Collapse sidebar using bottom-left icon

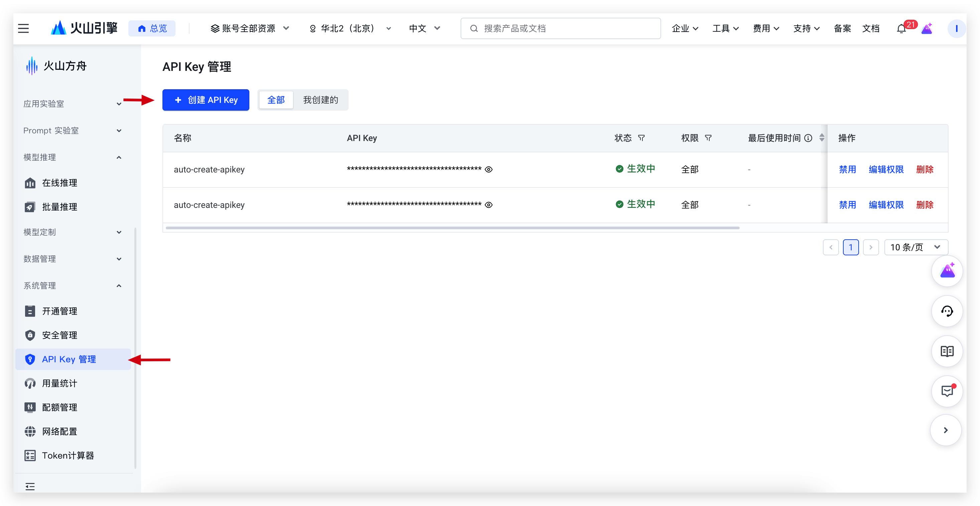(30, 486)
